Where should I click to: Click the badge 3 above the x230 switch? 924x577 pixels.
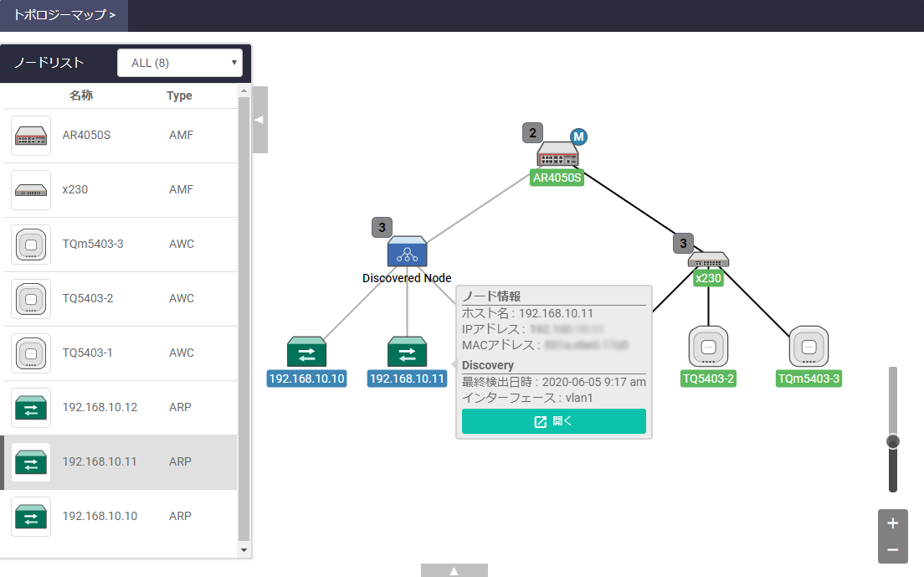point(684,244)
